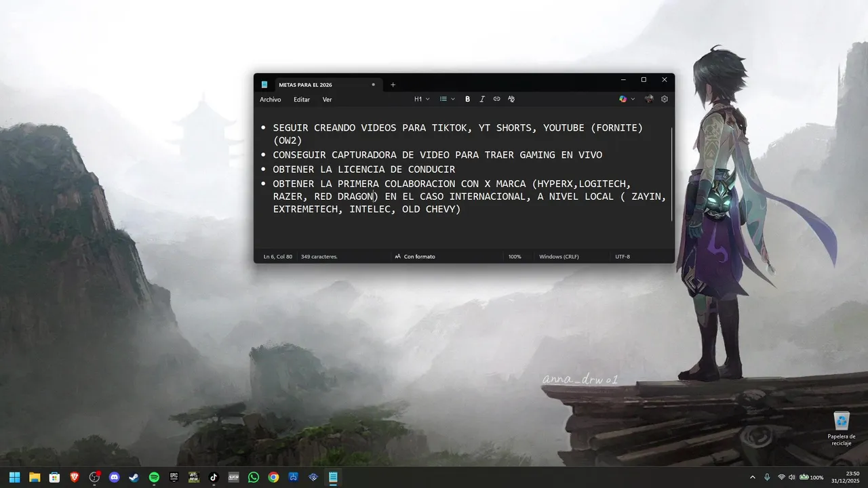Open Notepad settings gear
Screen dimensions: 868x488
(665, 99)
